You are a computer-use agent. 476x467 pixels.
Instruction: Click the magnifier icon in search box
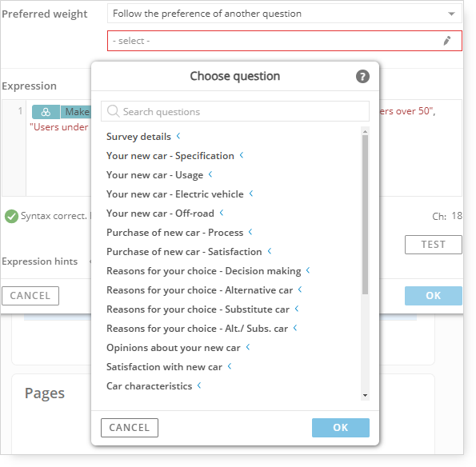coord(113,111)
